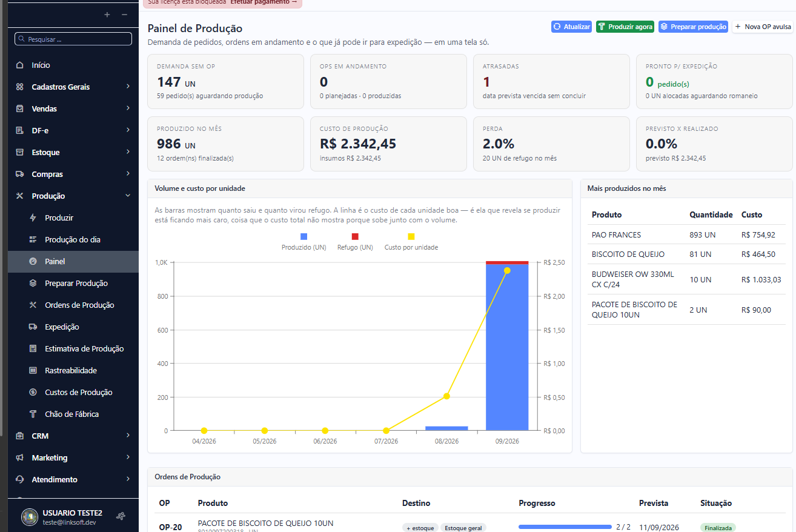
Task: Click the Marketing megaphone icon
Action: (20, 457)
